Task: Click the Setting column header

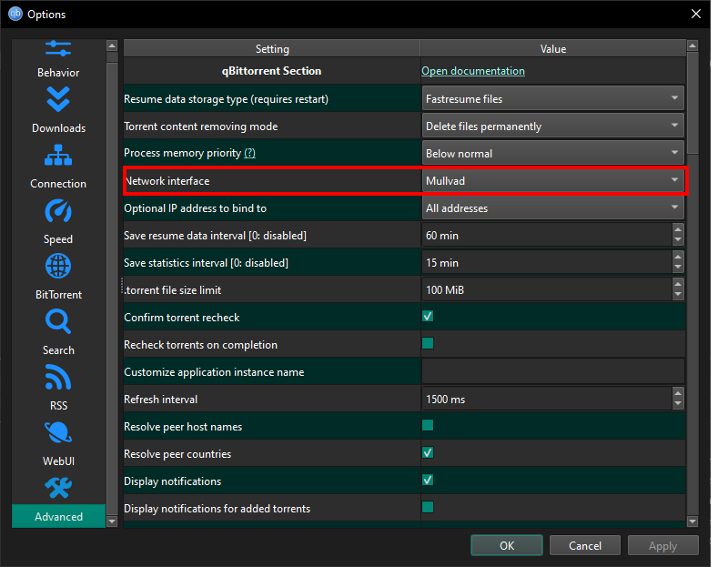Action: click(x=272, y=49)
